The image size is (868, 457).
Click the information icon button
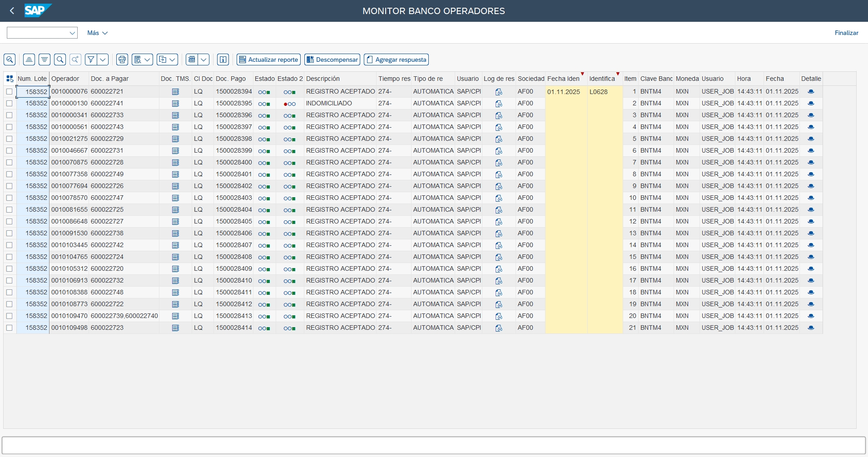(223, 60)
